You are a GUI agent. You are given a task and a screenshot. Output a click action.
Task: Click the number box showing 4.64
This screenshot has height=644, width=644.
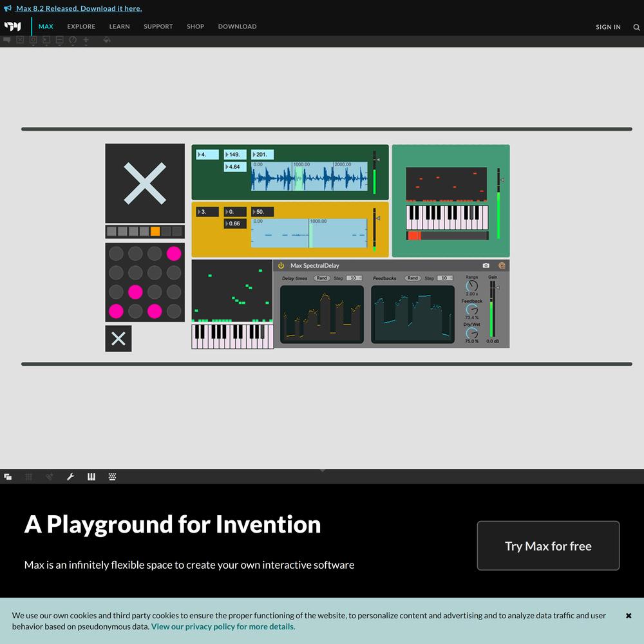235,167
